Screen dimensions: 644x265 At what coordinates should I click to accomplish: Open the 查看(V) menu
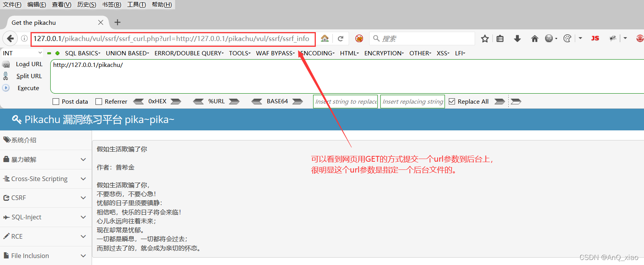(62, 5)
